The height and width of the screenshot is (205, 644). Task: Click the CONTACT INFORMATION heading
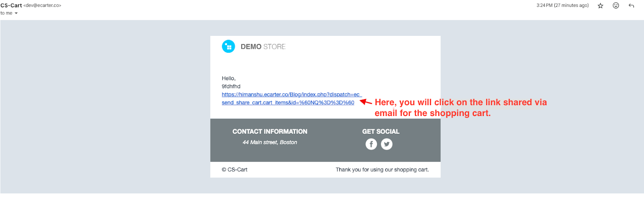point(270,131)
